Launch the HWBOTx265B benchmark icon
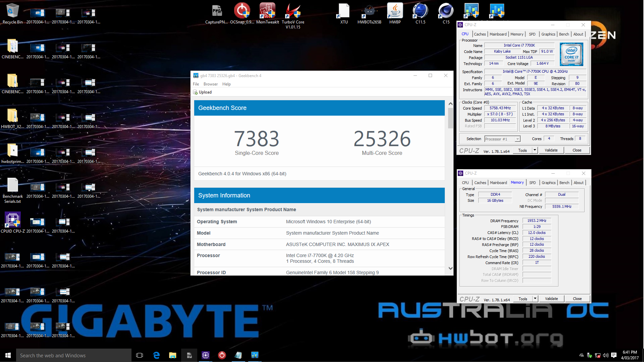The image size is (644, 362). click(x=369, y=13)
